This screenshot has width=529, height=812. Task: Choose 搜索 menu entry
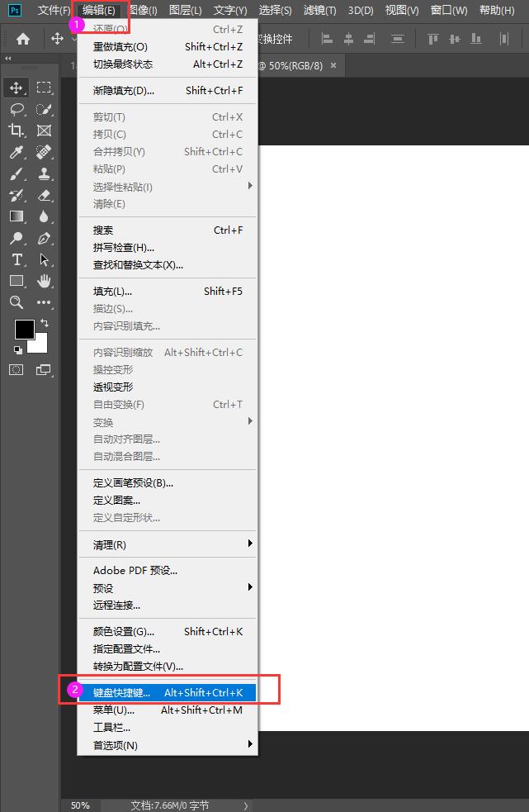pyautogui.click(x=167, y=230)
